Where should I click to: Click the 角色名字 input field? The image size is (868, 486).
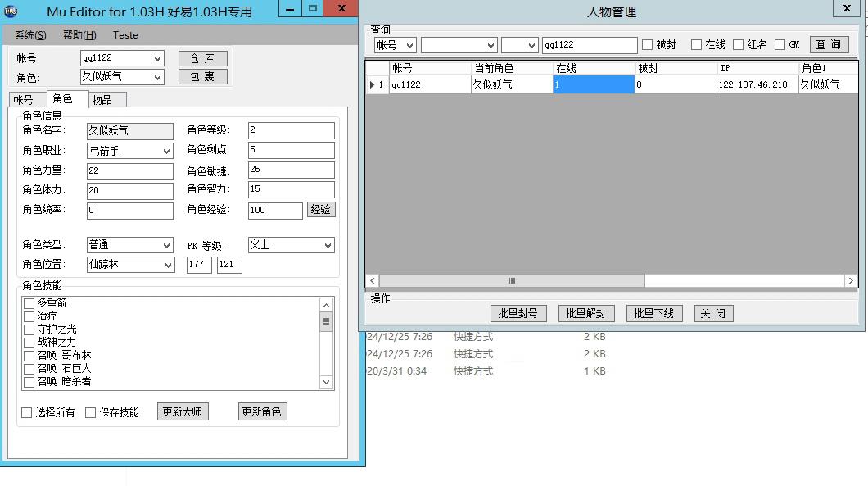point(130,131)
